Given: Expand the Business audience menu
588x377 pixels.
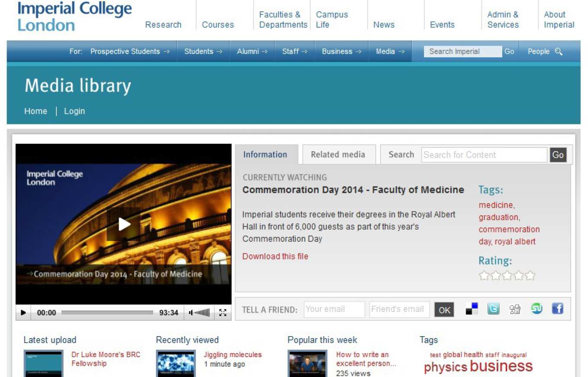Looking at the screenshot, I should 341,52.
